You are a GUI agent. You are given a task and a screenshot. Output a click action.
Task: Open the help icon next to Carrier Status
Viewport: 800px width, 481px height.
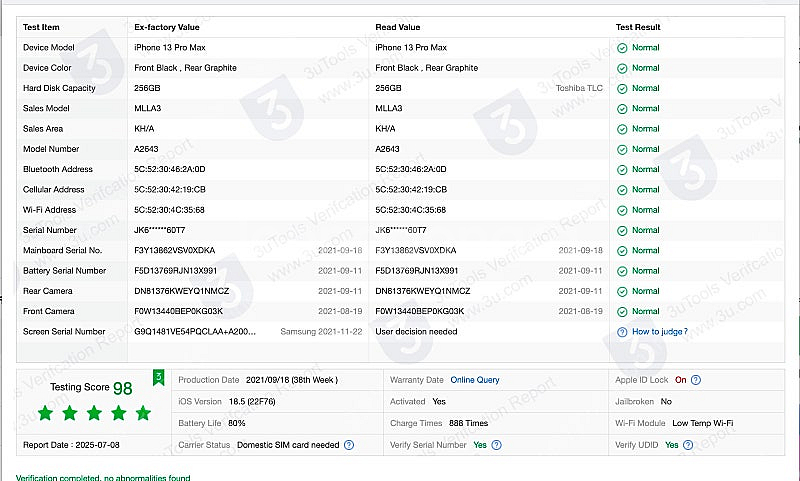click(349, 445)
